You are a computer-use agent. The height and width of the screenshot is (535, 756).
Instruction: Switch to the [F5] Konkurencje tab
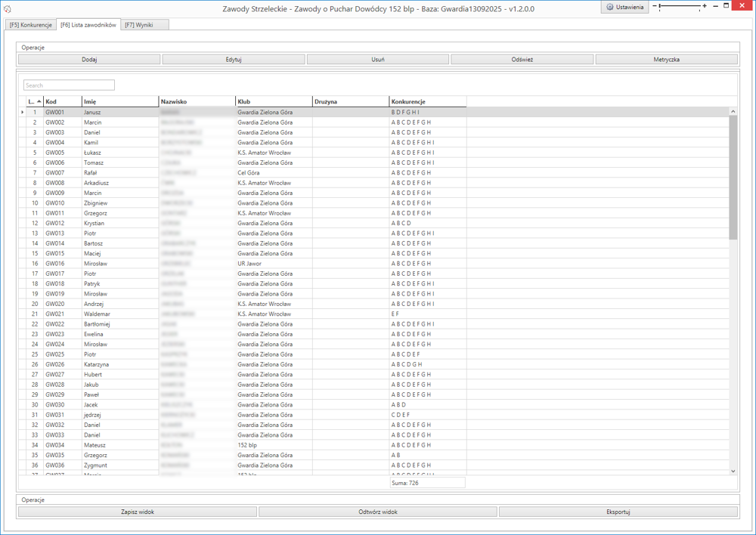(30, 25)
